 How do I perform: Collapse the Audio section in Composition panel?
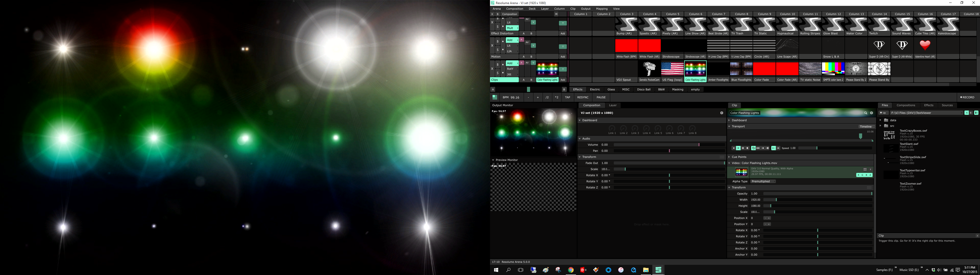coord(580,139)
